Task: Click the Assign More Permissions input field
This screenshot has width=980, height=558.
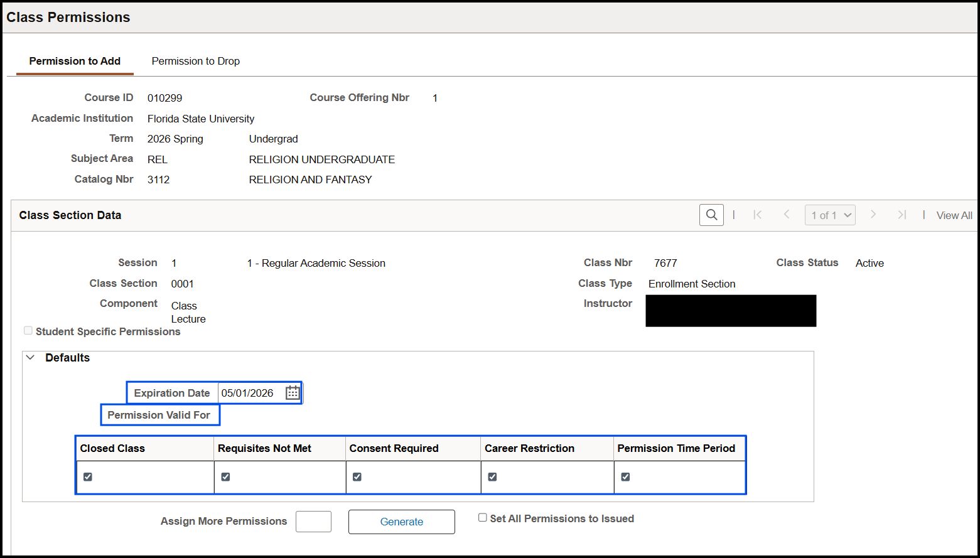Action: click(313, 522)
